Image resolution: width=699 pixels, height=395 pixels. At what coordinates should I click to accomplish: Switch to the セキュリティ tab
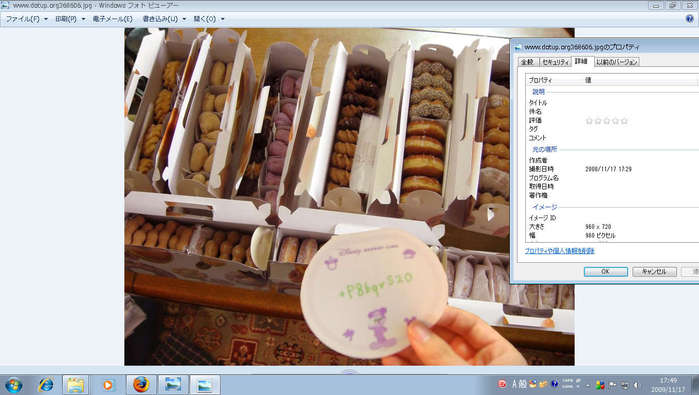coord(555,62)
